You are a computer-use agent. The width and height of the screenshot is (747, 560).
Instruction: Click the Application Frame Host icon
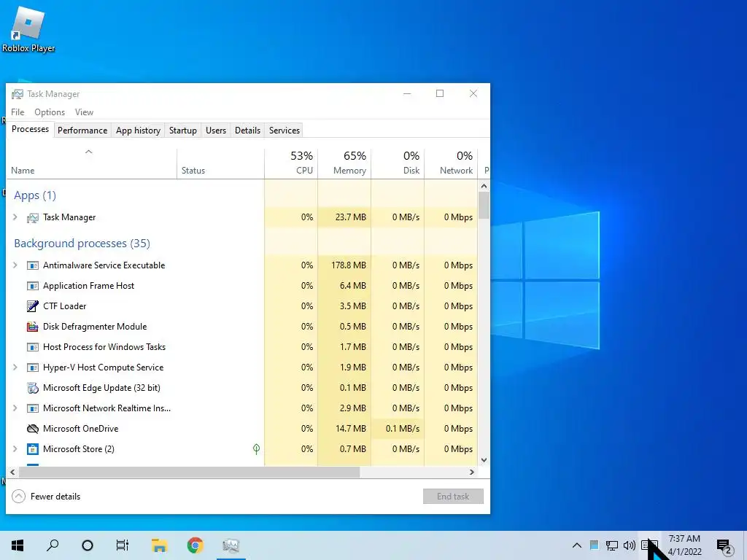[32, 286]
